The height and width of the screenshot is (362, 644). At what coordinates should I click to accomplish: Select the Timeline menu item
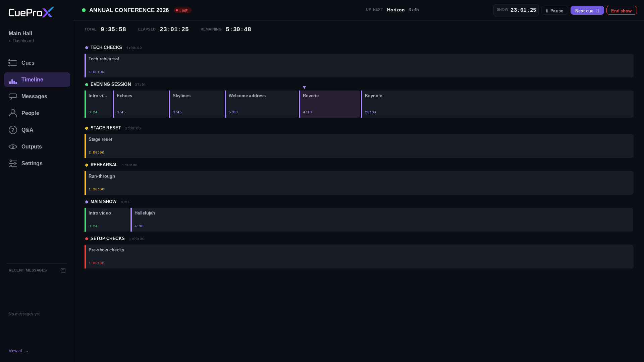click(x=37, y=80)
